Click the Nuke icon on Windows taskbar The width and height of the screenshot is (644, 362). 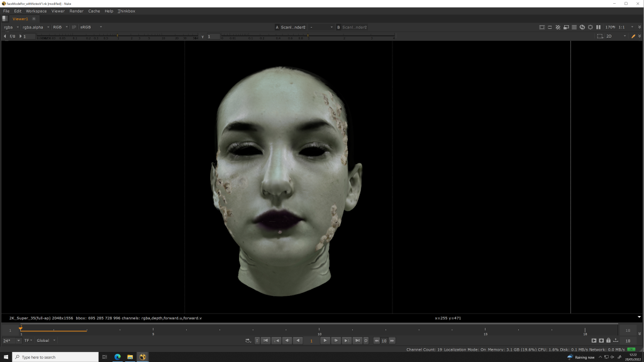pos(143,357)
